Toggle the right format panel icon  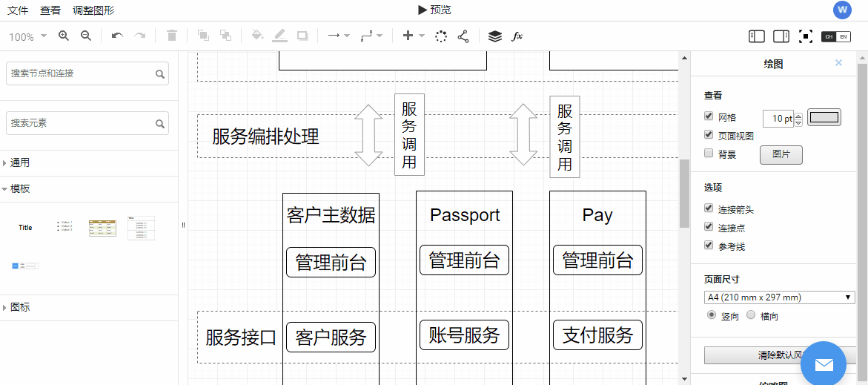click(781, 36)
